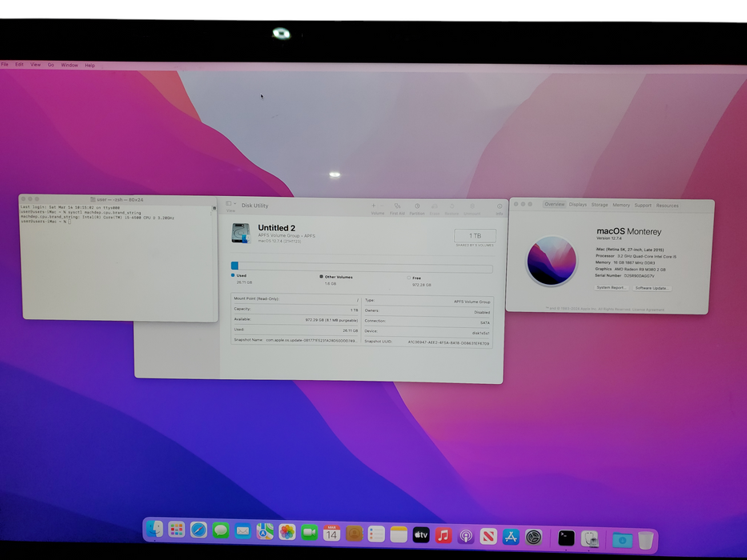This screenshot has height=560, width=747.
Task: Open Maps app in the dock
Action: [265, 531]
